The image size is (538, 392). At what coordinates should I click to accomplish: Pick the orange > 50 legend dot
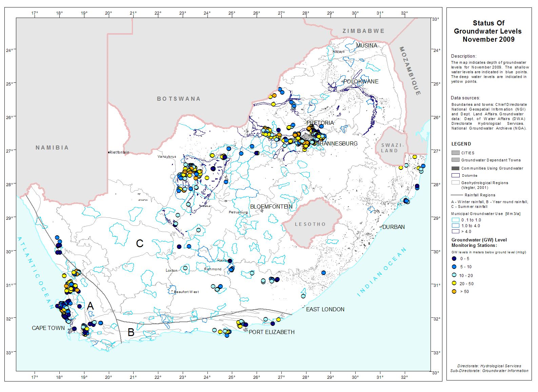pos(454,291)
